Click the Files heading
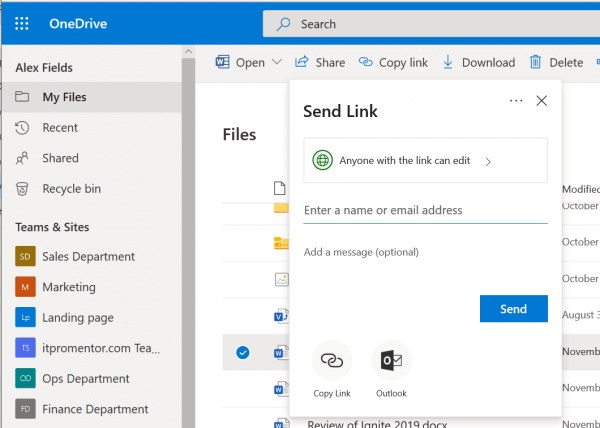Screen dimensions: 600x428 240,135
